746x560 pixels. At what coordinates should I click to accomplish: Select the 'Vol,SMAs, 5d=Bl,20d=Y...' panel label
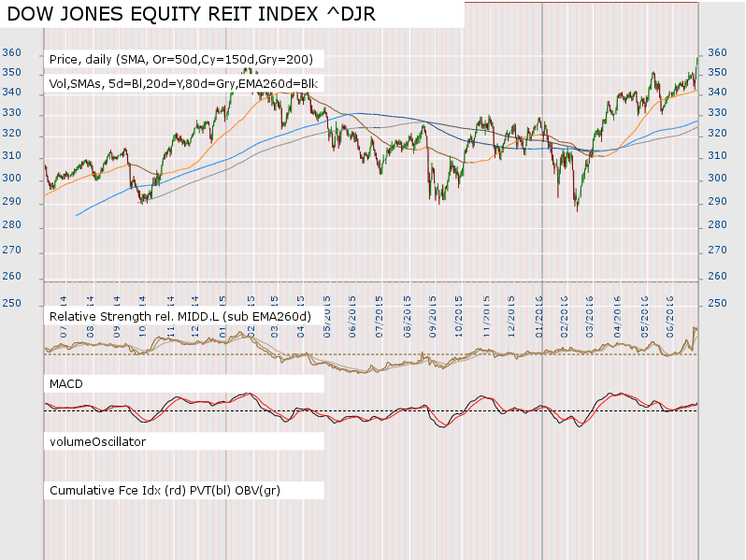click(183, 84)
